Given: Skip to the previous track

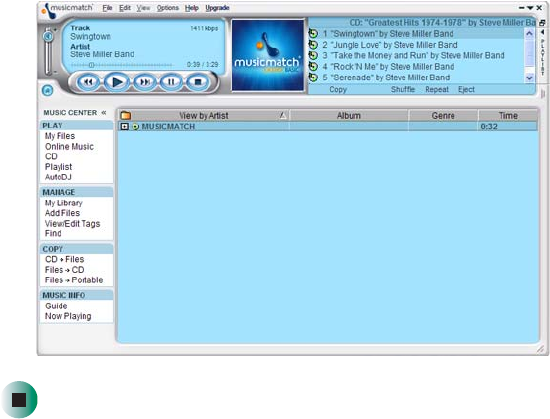Looking at the screenshot, I should pyautogui.click(x=88, y=82).
